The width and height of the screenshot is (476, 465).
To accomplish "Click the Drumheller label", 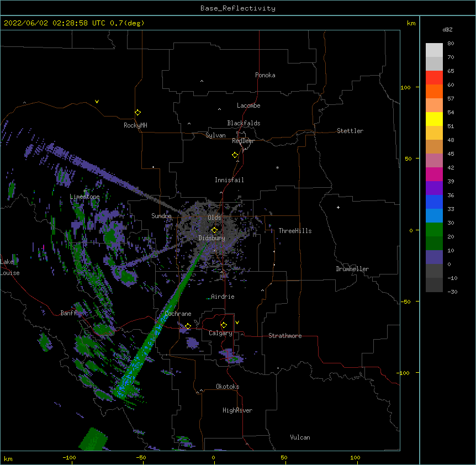I will click(352, 269).
